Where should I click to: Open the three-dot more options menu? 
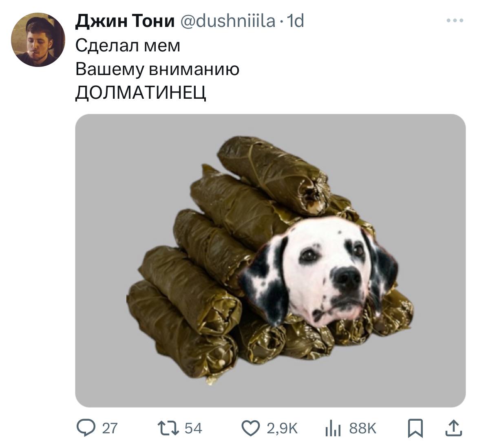[455, 21]
